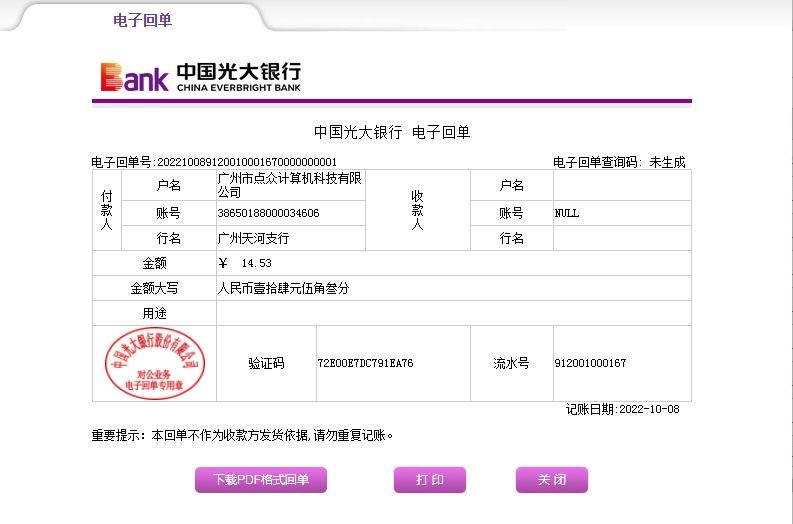Click the 重要提示 notice text
This screenshot has width=793, height=524.
(x=244, y=435)
